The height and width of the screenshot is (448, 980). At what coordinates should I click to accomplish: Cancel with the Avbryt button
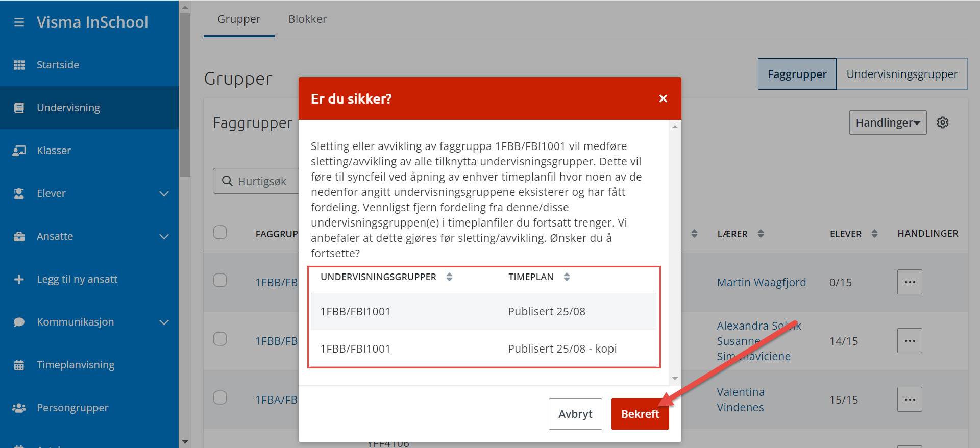(x=575, y=414)
